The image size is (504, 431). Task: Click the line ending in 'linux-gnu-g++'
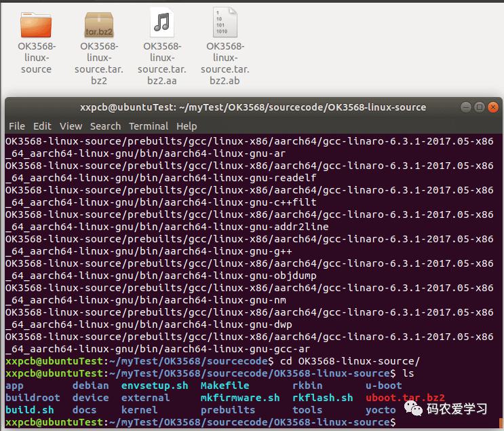pyautogui.click(x=149, y=251)
